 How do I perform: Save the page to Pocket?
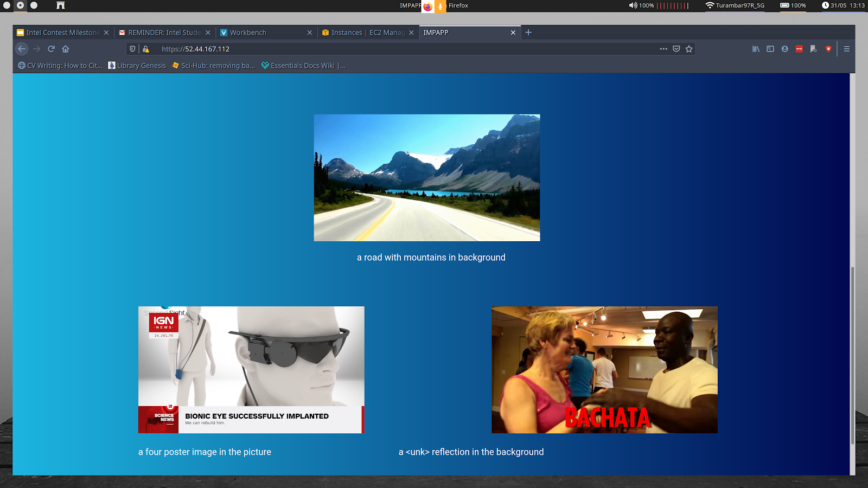676,49
